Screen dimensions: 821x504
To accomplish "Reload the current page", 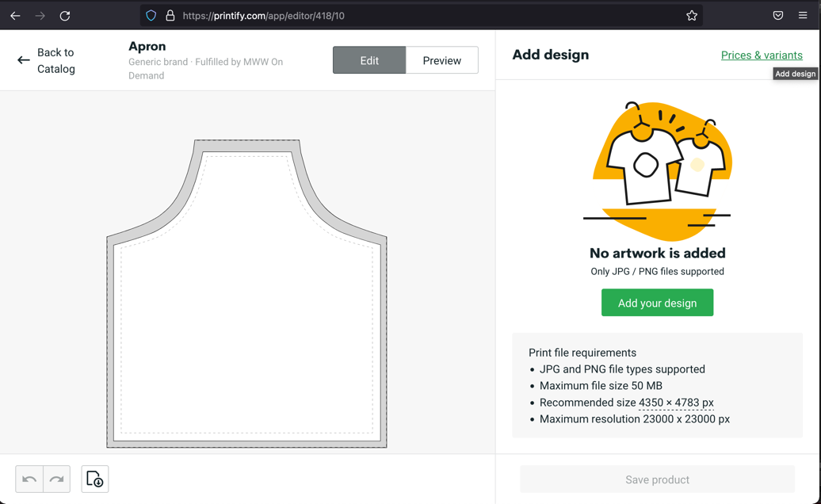I will tap(65, 16).
